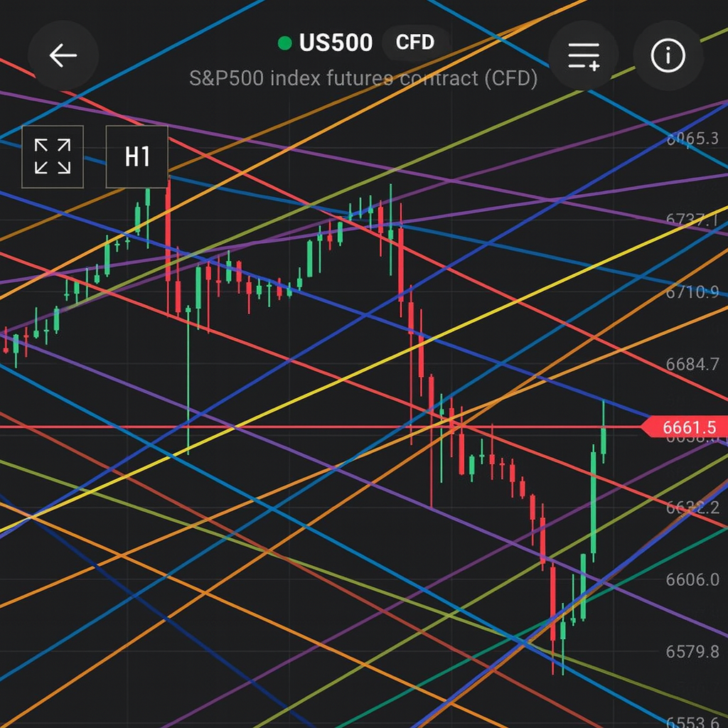Click the S&P500 index futures contract subtitle
728x728 pixels.
click(363, 78)
